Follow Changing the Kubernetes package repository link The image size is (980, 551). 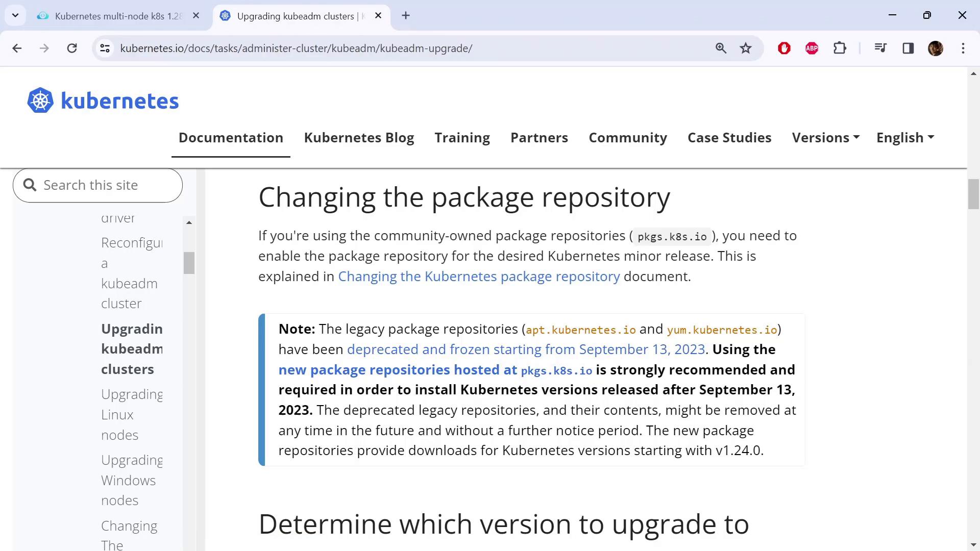click(479, 277)
